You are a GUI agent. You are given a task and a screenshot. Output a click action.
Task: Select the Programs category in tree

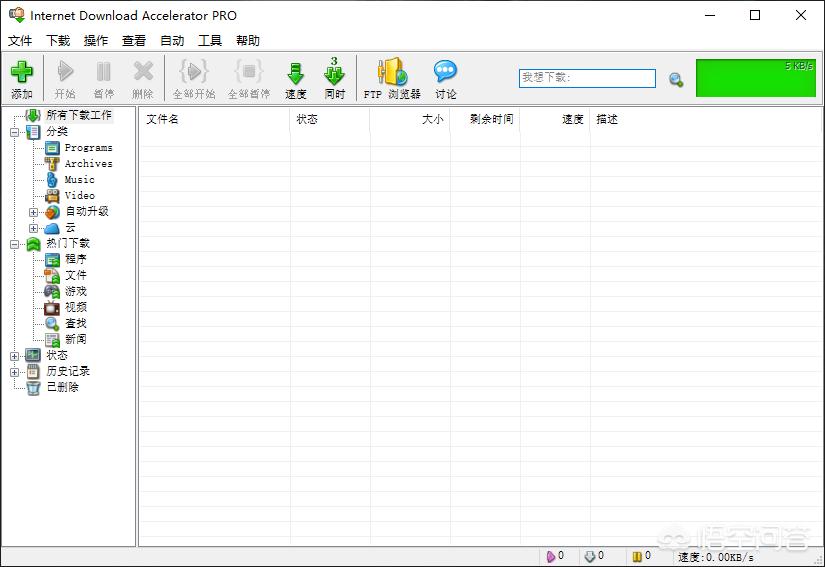pyautogui.click(x=88, y=148)
